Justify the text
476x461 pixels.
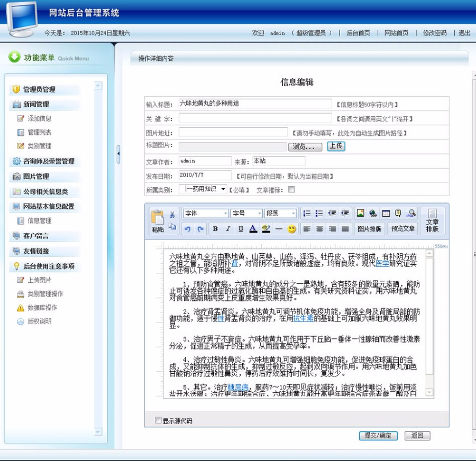pos(345,229)
